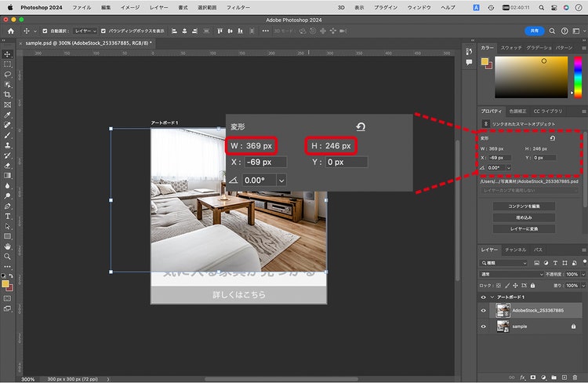Screen dimensions: 588x383
Task: Click the Home icon in the options bar
Action: [11, 31]
